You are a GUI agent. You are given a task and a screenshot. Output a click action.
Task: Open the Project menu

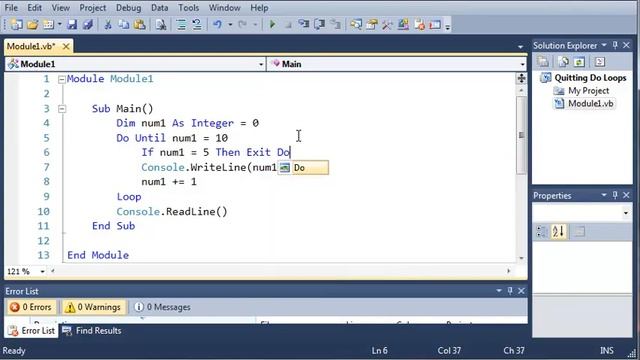[x=93, y=8]
